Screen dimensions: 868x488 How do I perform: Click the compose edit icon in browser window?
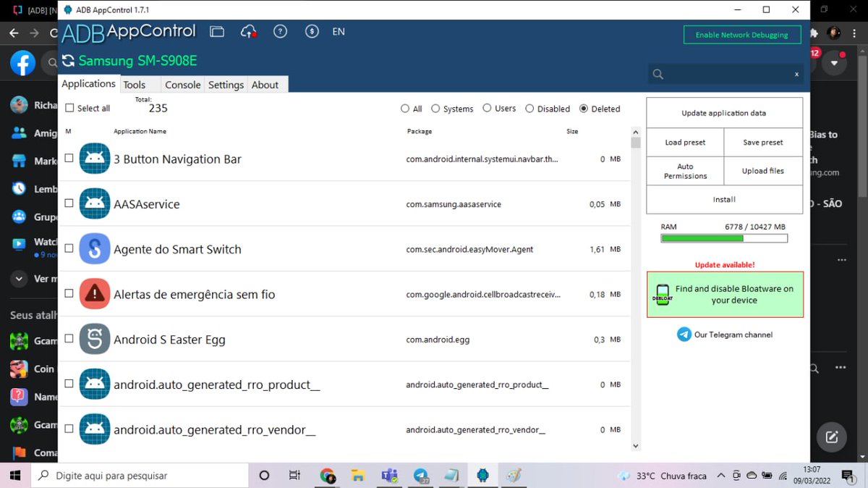tap(832, 437)
